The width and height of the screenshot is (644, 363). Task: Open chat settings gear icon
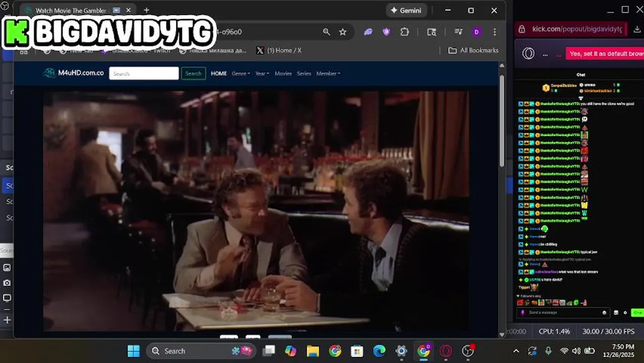coord(625,313)
